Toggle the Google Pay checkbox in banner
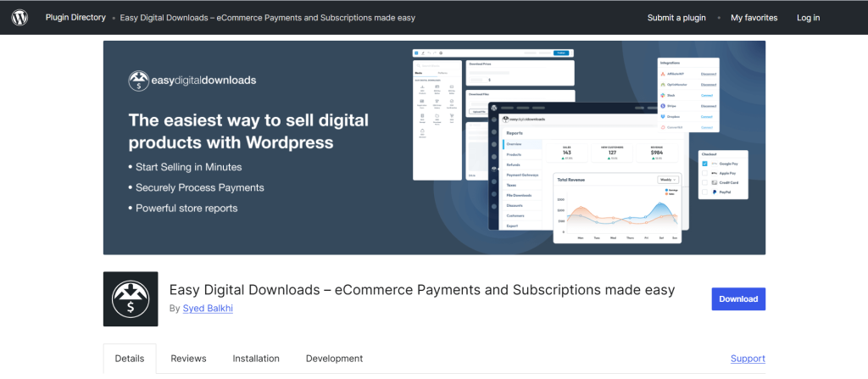 click(704, 164)
